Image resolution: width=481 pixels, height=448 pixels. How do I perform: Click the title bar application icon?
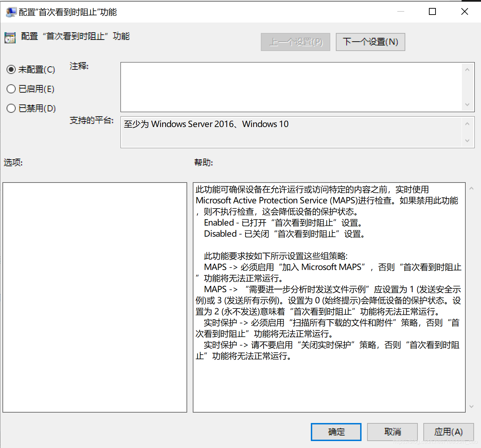click(11, 12)
